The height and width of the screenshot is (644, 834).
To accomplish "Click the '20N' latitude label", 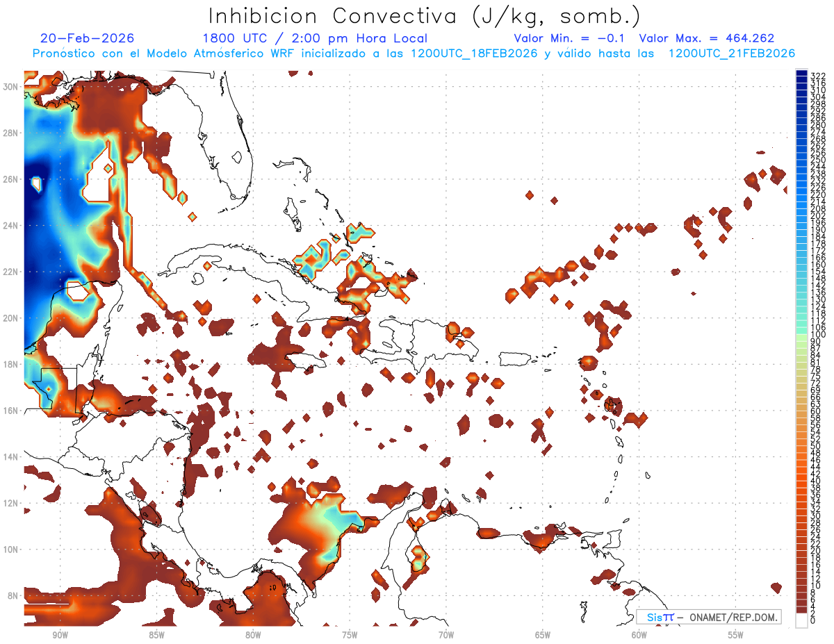I will click(x=10, y=318).
